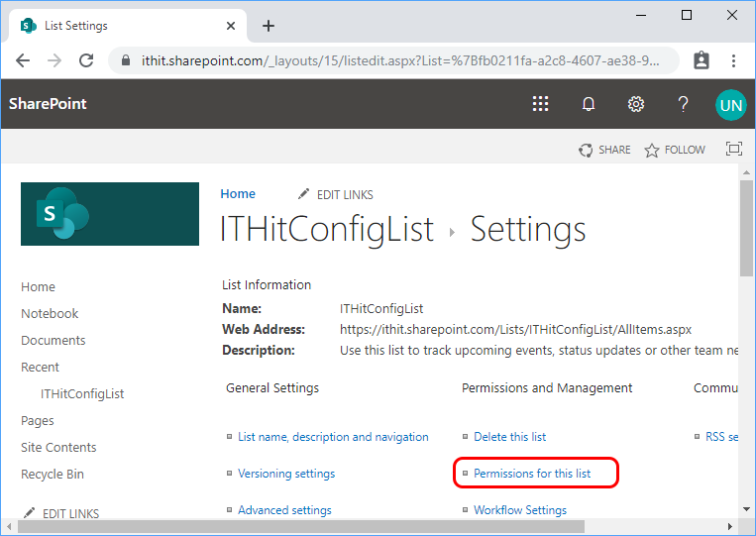Click Delete this list
This screenshot has height=536, width=756.
[509, 437]
